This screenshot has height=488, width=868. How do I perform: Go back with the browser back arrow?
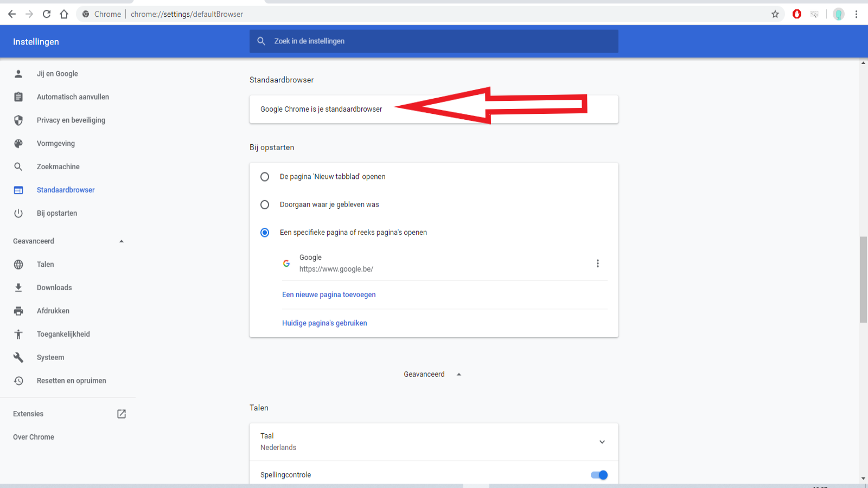12,14
